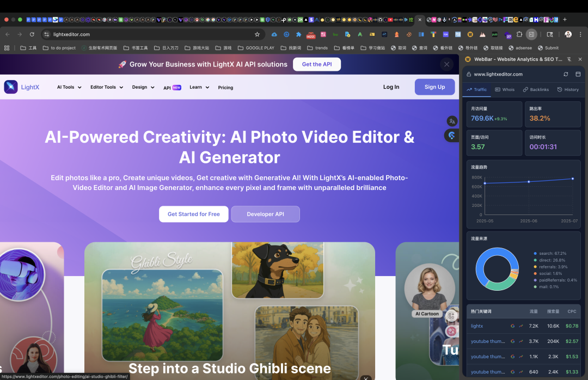Open the AI Cartoon portrait thumbnail
This screenshot has width=588, height=380.
[x=430, y=290]
